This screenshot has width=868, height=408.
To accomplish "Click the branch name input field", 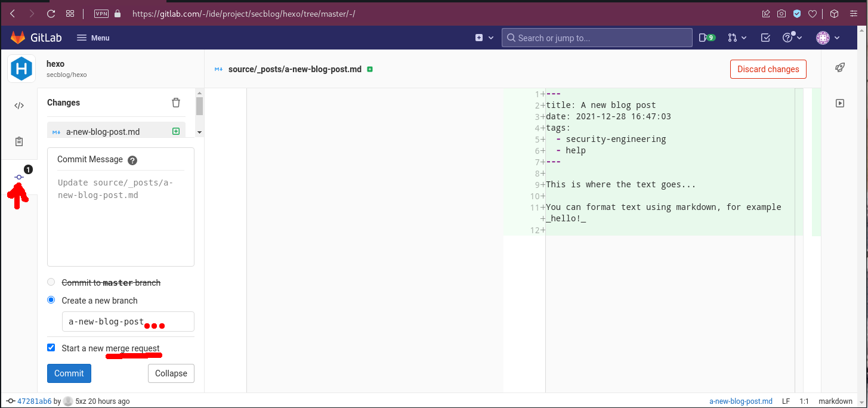I will coord(128,322).
